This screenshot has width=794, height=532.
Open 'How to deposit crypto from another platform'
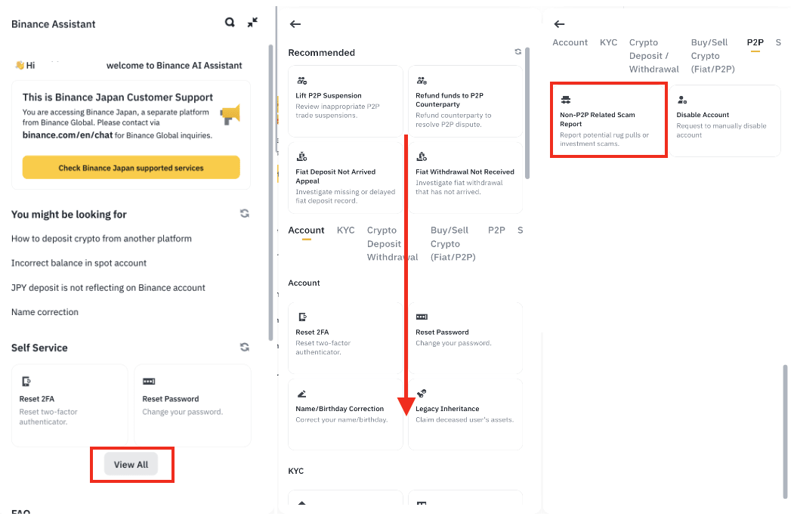click(101, 239)
